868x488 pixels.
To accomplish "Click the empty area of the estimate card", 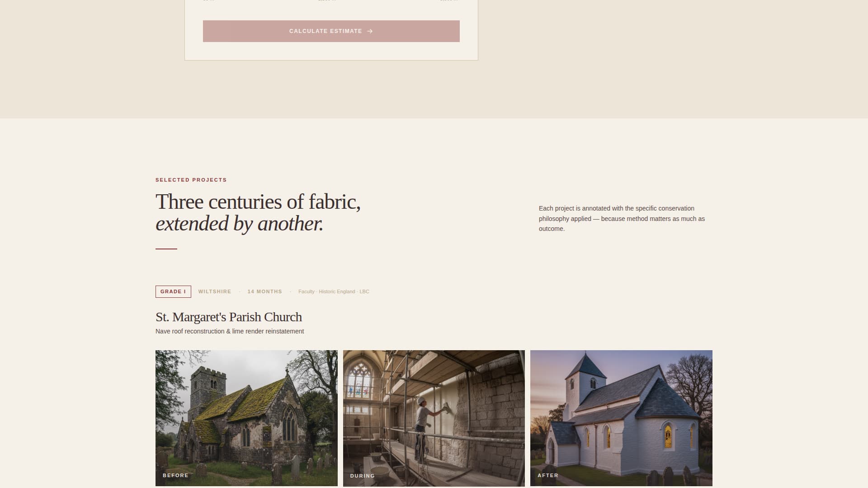I will (x=331, y=52).
